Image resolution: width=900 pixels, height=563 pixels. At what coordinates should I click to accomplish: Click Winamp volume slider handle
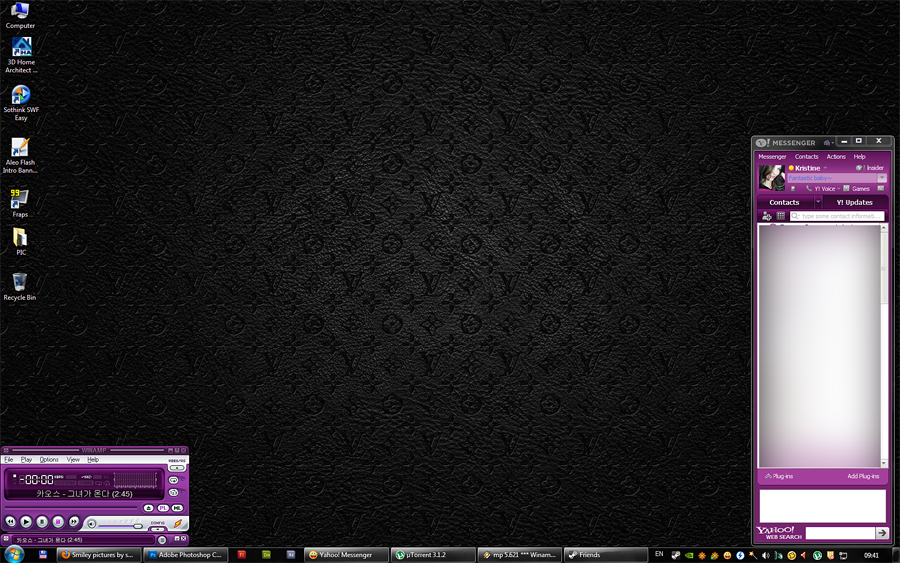click(x=138, y=526)
